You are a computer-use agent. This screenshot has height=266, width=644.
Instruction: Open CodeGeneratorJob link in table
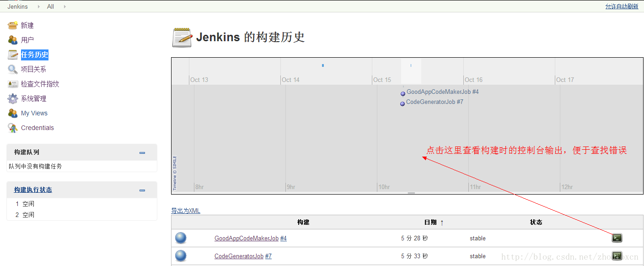point(239,256)
